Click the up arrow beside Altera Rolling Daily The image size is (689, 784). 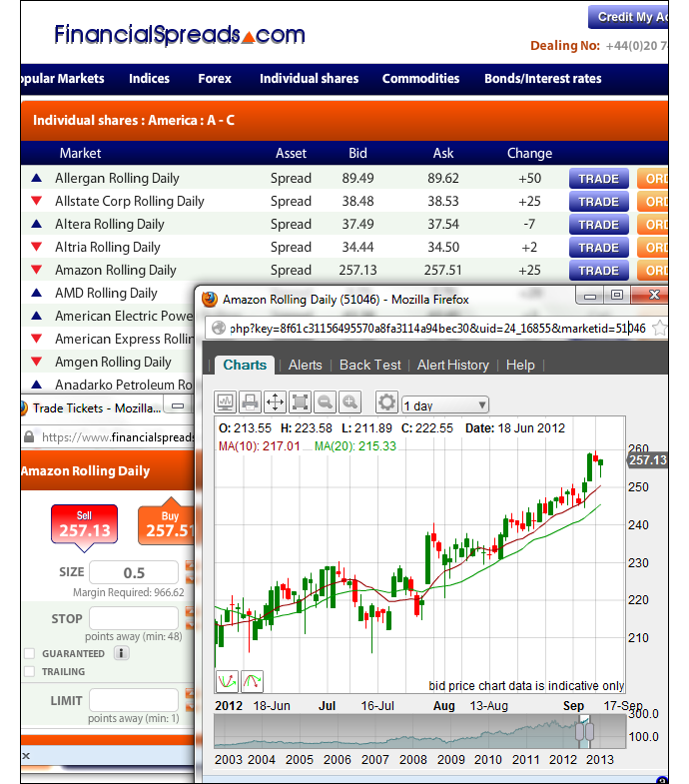36,224
